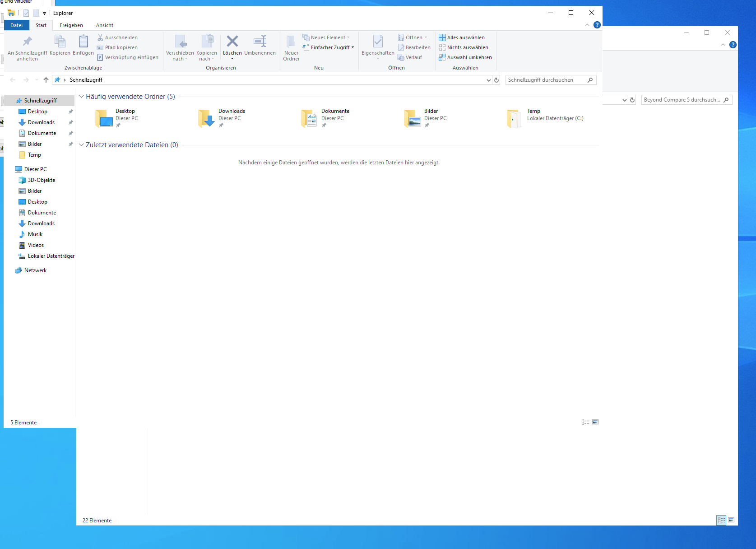
Task: Switch background window to details view
Action: [721, 520]
